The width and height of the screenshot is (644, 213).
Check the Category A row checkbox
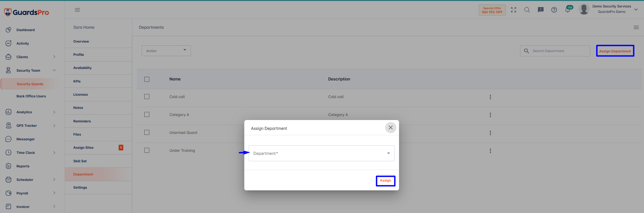[x=147, y=115]
